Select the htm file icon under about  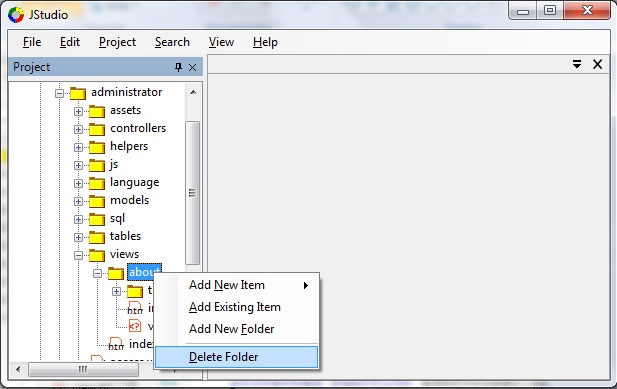click(135, 308)
